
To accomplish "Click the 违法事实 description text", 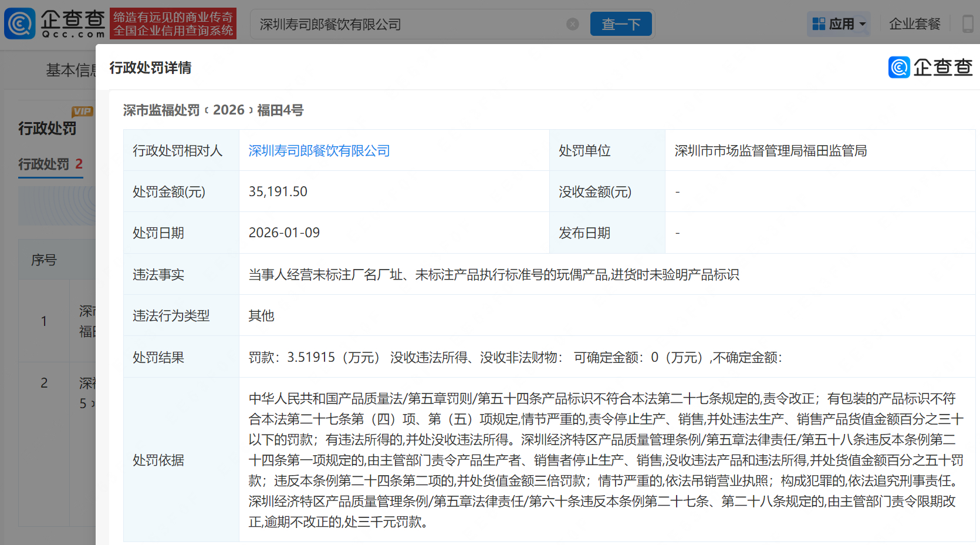I will click(494, 275).
